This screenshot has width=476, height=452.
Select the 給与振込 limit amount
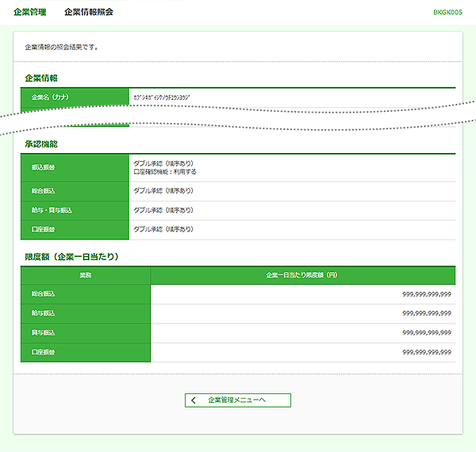pyautogui.click(x=427, y=313)
